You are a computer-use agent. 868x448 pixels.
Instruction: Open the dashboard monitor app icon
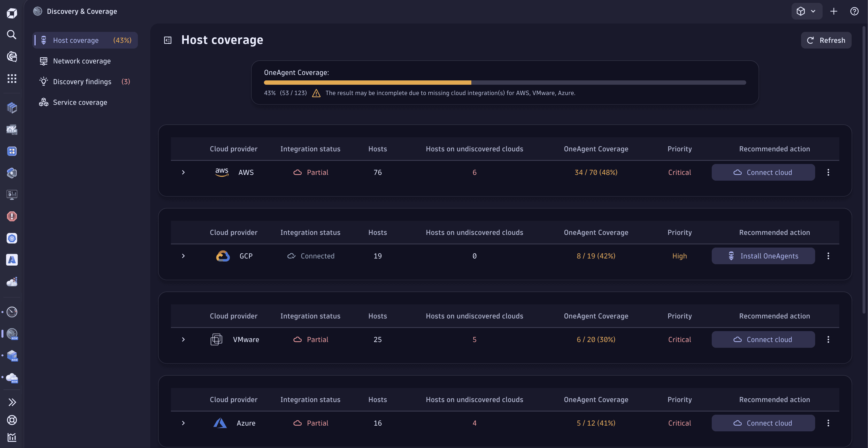point(12,195)
